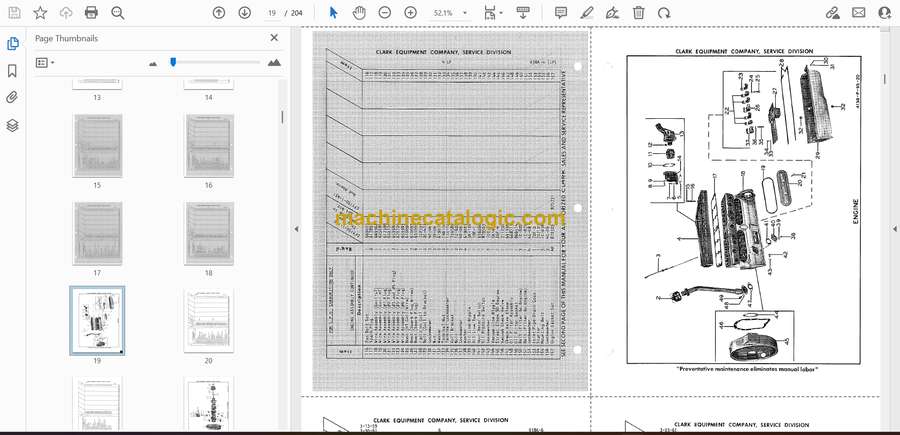The image size is (900, 435).
Task: Click the thumbnail size slider handle
Action: point(173,62)
